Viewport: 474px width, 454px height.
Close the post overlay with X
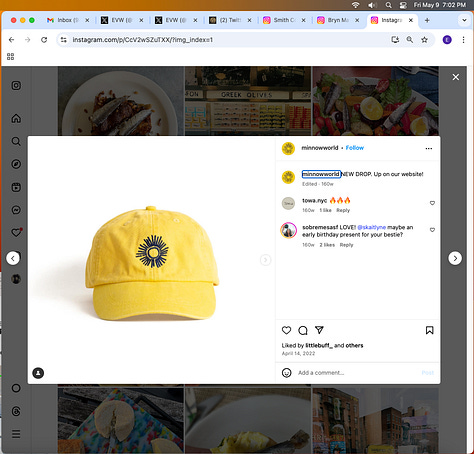point(456,77)
